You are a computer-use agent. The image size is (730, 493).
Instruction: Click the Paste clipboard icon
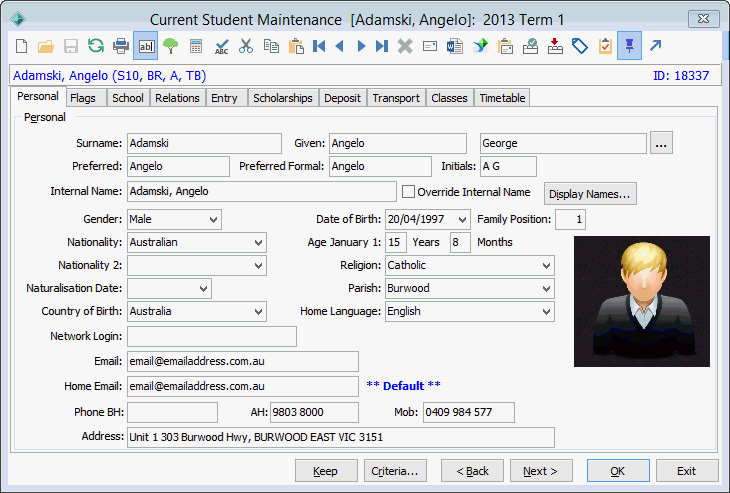(x=296, y=46)
